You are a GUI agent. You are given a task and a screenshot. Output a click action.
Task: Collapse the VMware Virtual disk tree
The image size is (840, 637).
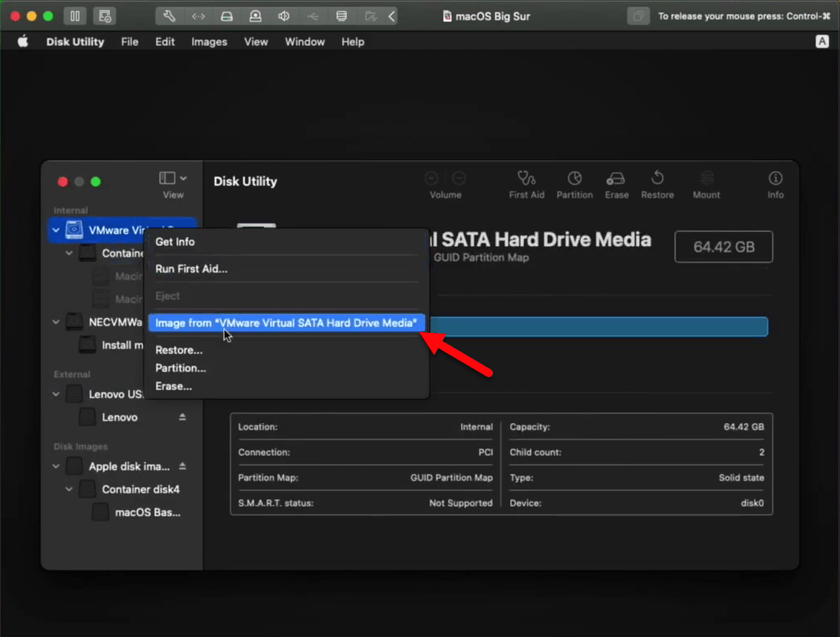click(56, 230)
